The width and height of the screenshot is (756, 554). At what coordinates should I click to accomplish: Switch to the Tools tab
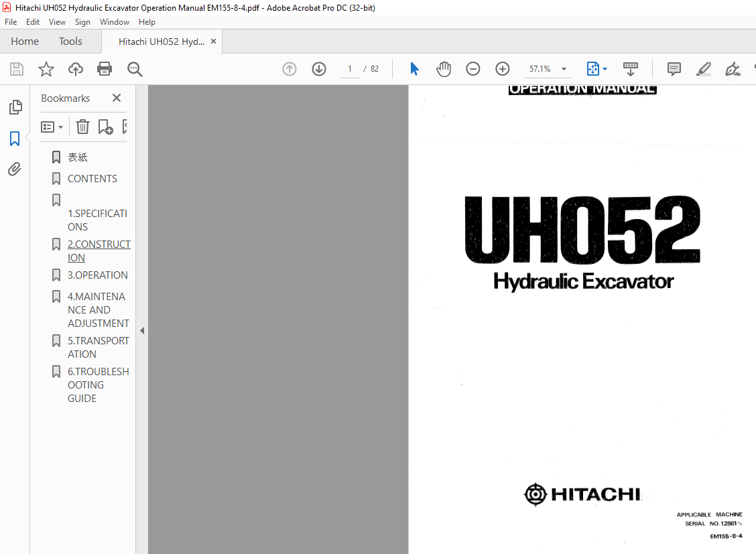[x=70, y=42]
